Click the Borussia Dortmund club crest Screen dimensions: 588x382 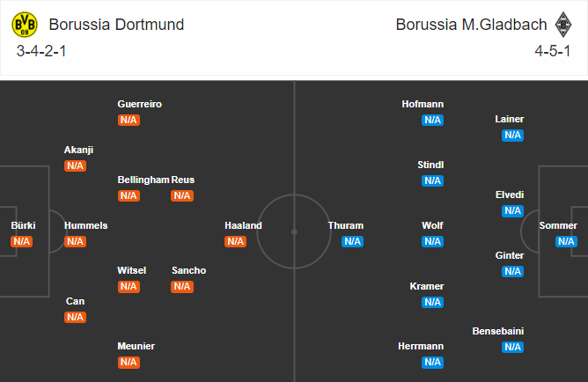[25, 25]
